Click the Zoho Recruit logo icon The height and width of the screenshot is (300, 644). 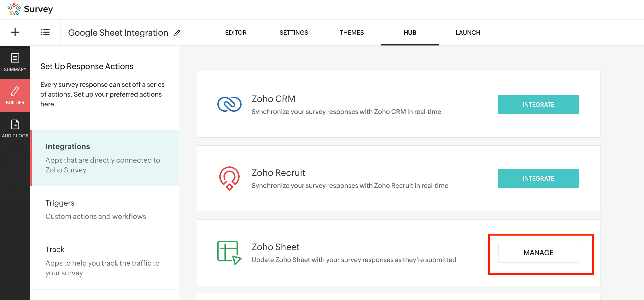pyautogui.click(x=230, y=178)
